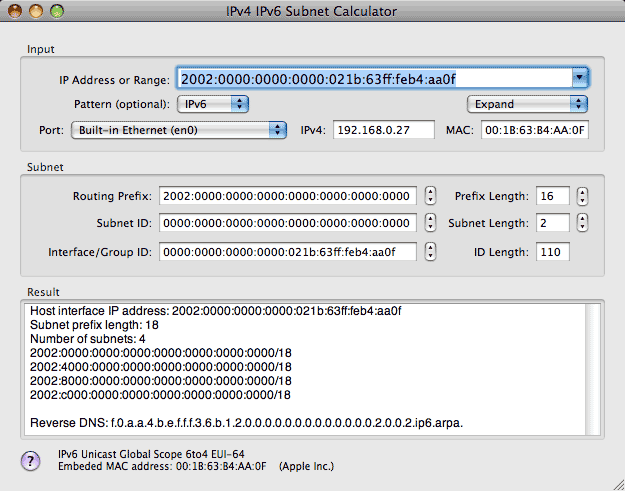The width and height of the screenshot is (625, 491).
Task: Click the Routing Prefix field
Action: [288, 196]
